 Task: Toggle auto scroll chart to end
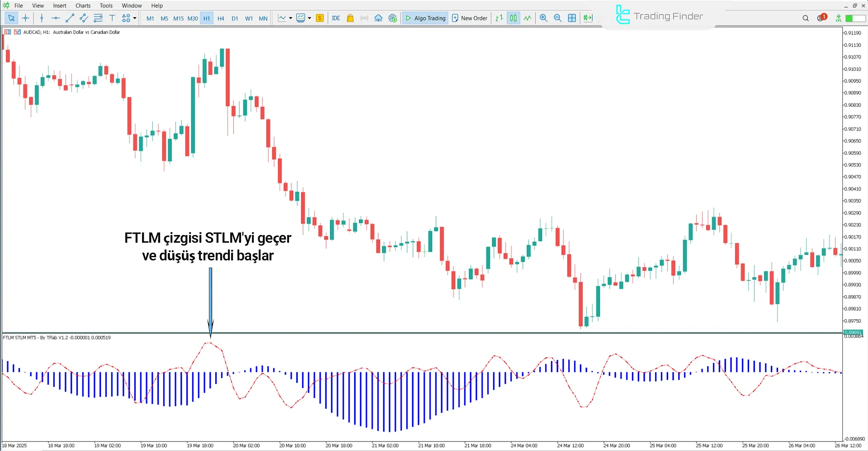tap(588, 18)
